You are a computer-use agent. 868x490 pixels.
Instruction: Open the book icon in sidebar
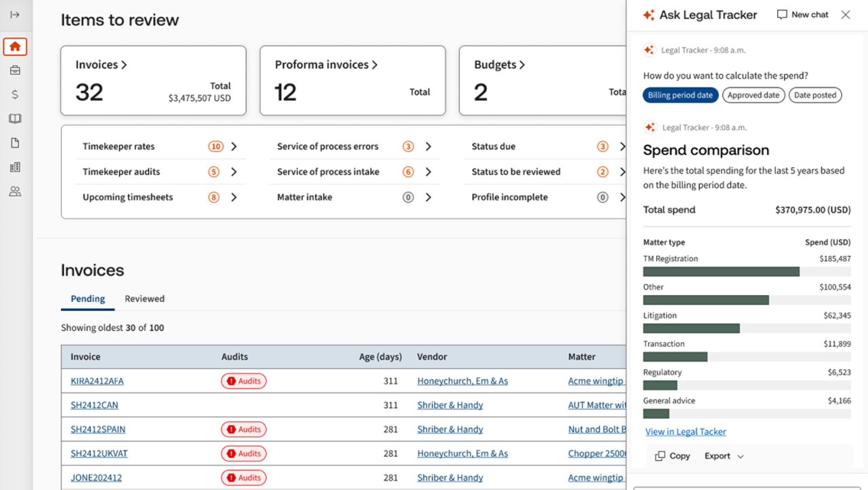point(15,119)
